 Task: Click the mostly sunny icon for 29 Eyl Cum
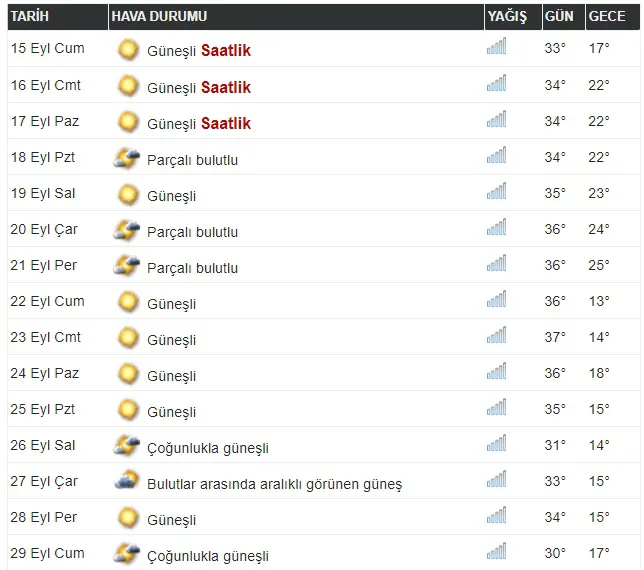coord(127,554)
